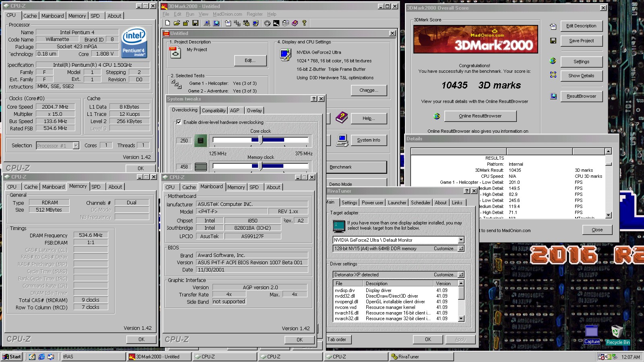The width and height of the screenshot is (644, 362).
Task: Click Change button under Display and CPU Settings
Action: 369,90
